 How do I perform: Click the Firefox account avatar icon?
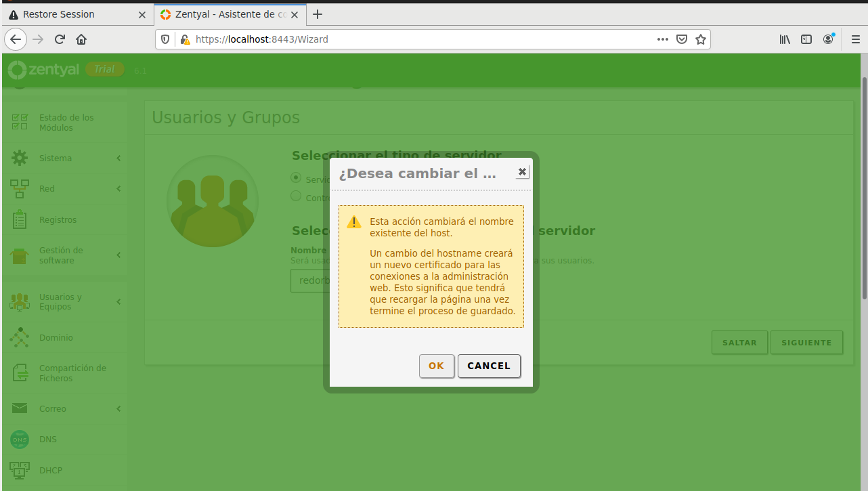click(828, 39)
